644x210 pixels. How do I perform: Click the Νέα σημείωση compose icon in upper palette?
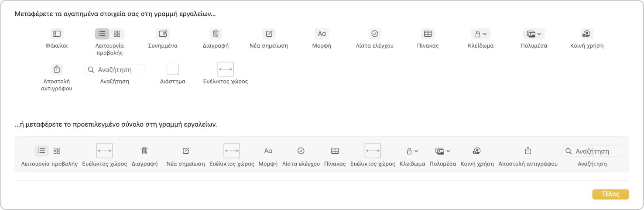(269, 34)
